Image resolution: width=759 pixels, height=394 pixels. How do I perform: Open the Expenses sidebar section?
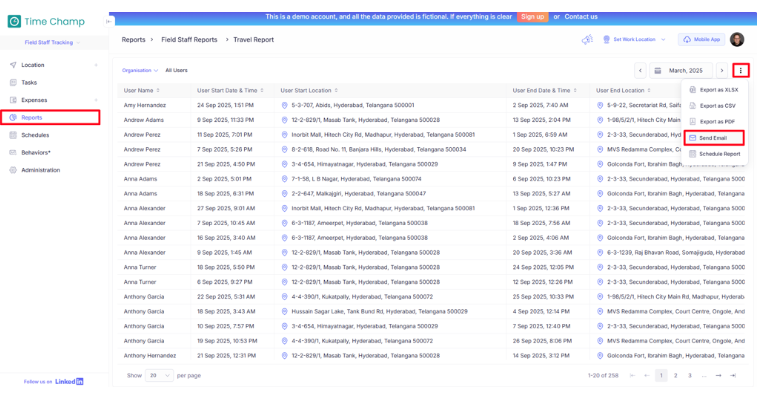tap(34, 100)
